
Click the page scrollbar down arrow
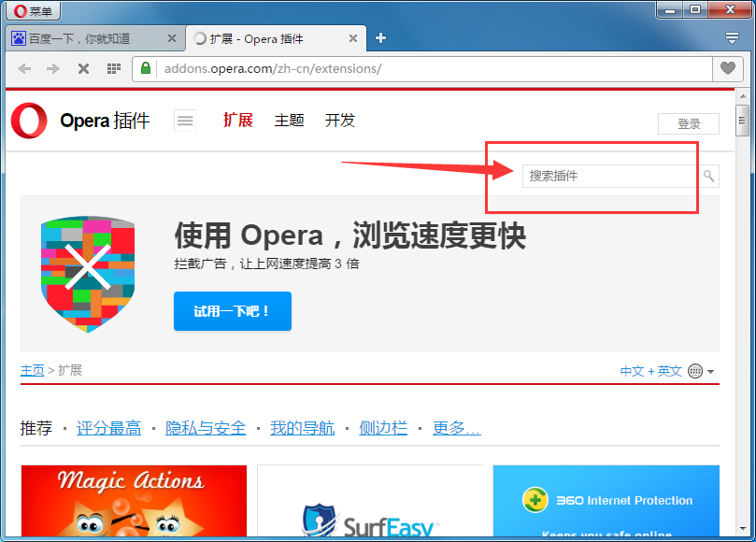tap(743, 529)
